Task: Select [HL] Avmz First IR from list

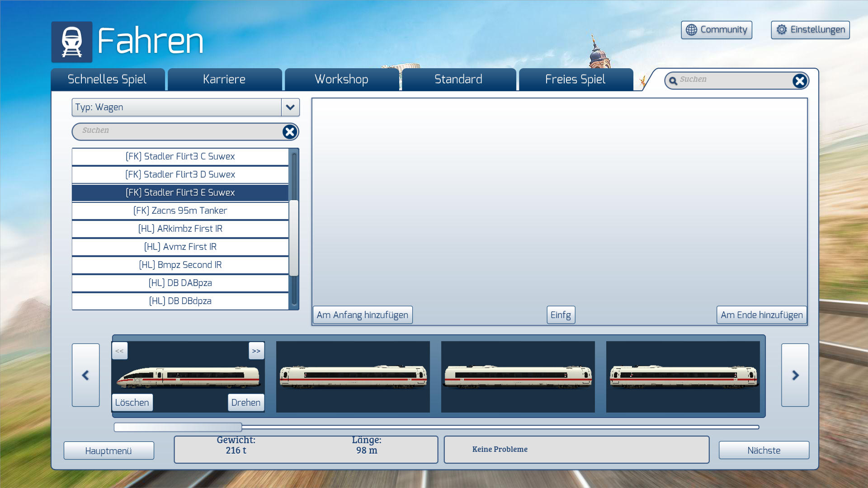Action: click(180, 247)
